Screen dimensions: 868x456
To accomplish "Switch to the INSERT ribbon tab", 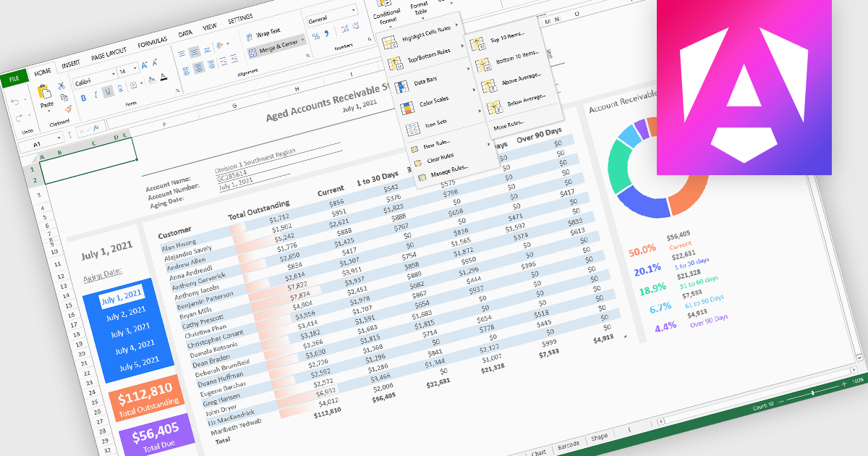I will [x=71, y=64].
